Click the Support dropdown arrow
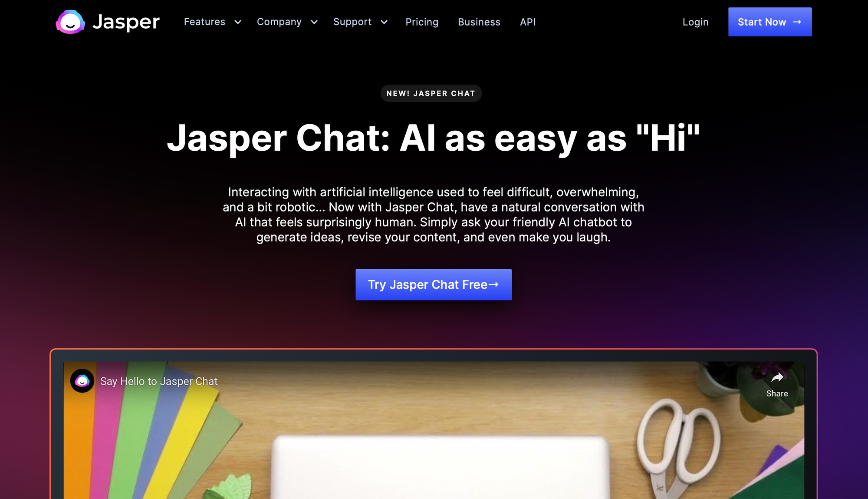Screen dimensions: 868x499 384,22
